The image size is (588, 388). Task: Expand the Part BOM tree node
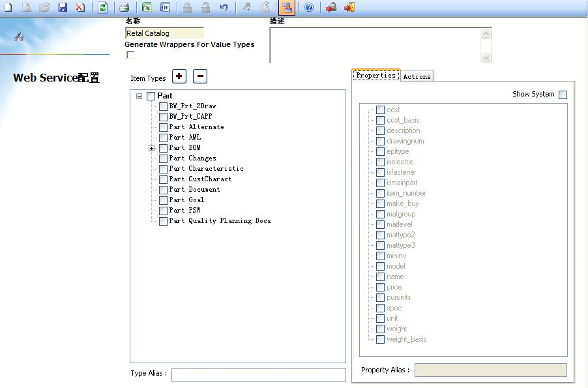pyautogui.click(x=151, y=148)
